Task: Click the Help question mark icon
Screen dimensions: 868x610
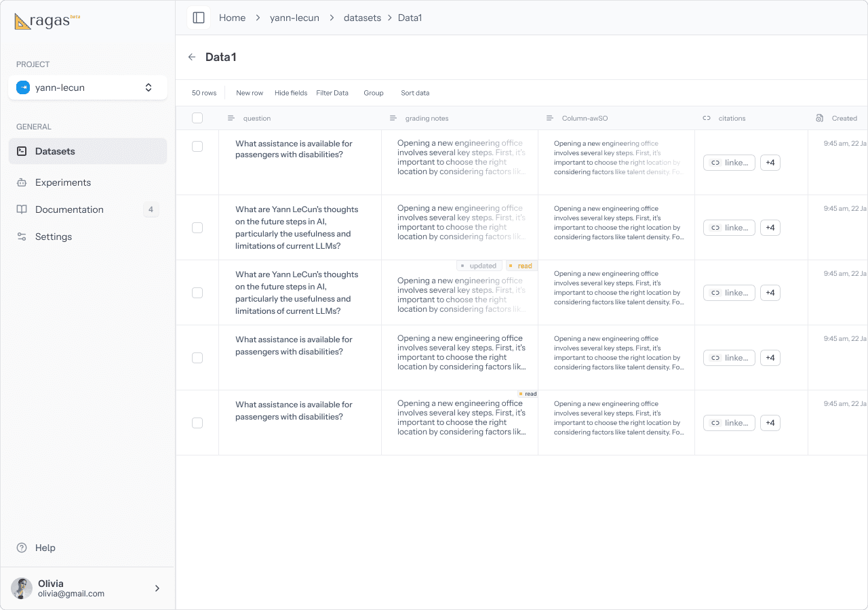Action: tap(22, 548)
